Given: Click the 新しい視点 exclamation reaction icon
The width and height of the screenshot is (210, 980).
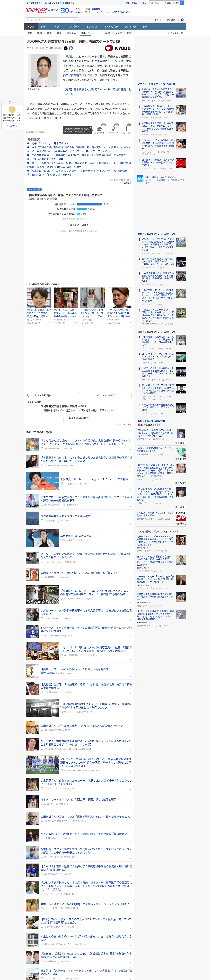Looking at the screenshot, I should tap(127, 129).
